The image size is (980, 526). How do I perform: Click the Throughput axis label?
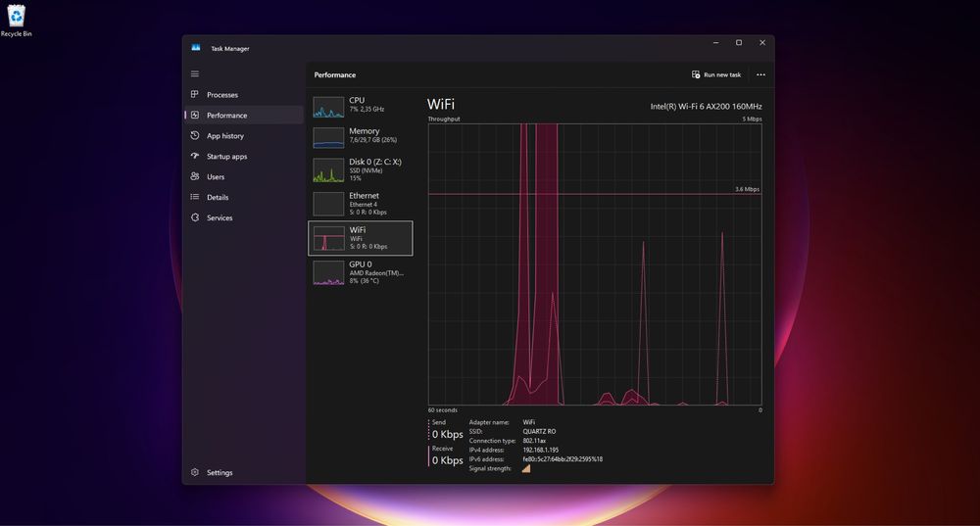(444, 119)
